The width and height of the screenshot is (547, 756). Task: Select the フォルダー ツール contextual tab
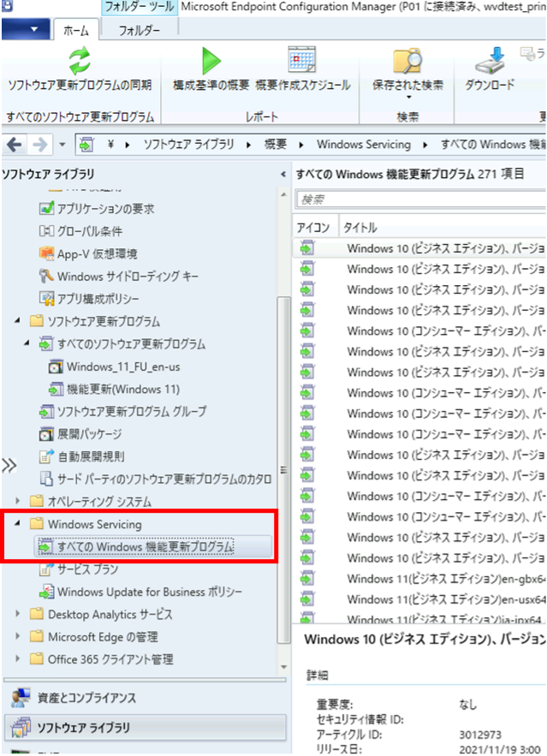pyautogui.click(x=140, y=7)
